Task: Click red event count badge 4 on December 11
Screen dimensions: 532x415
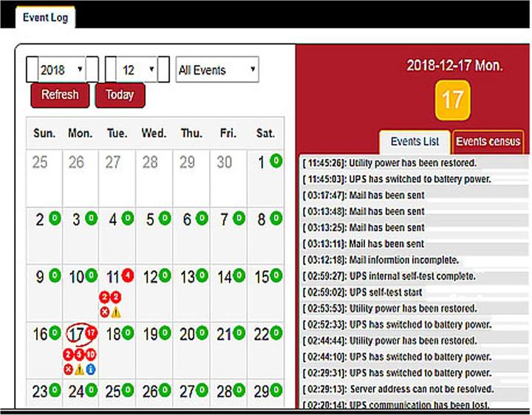Action: pyautogui.click(x=126, y=278)
